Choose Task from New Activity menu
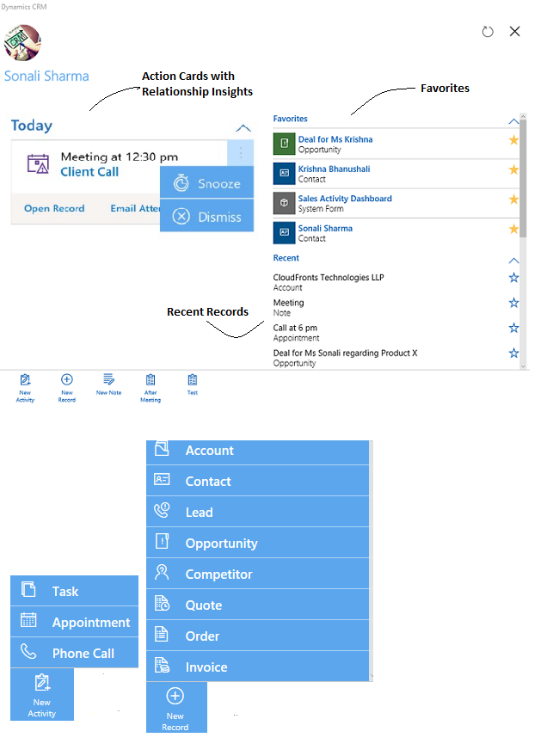 click(74, 591)
